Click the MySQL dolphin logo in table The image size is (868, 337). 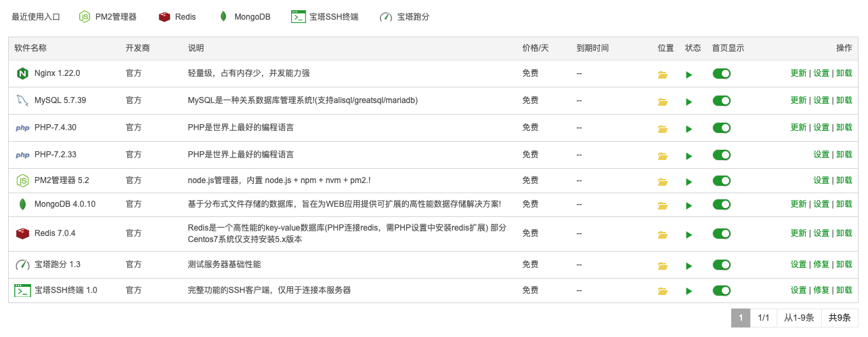point(22,100)
